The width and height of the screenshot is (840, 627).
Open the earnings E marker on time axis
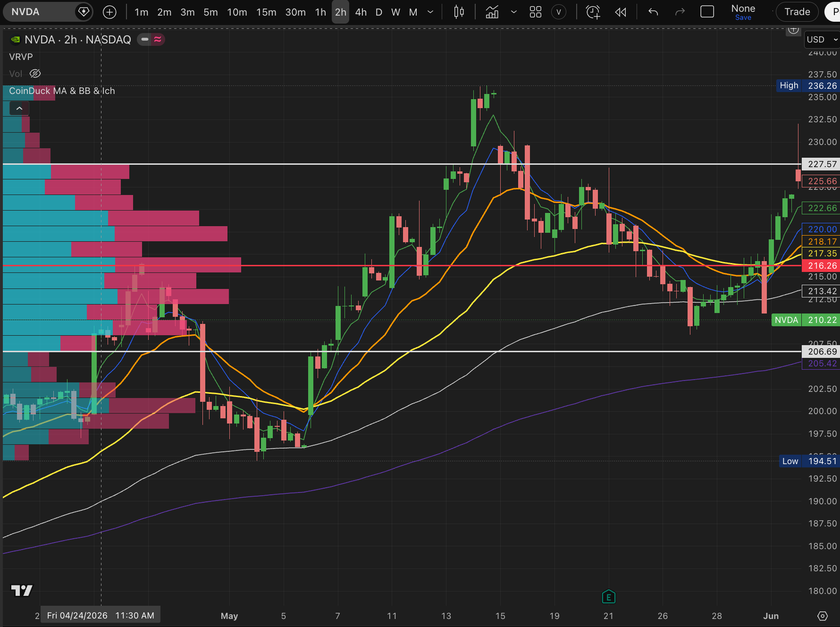(x=609, y=597)
